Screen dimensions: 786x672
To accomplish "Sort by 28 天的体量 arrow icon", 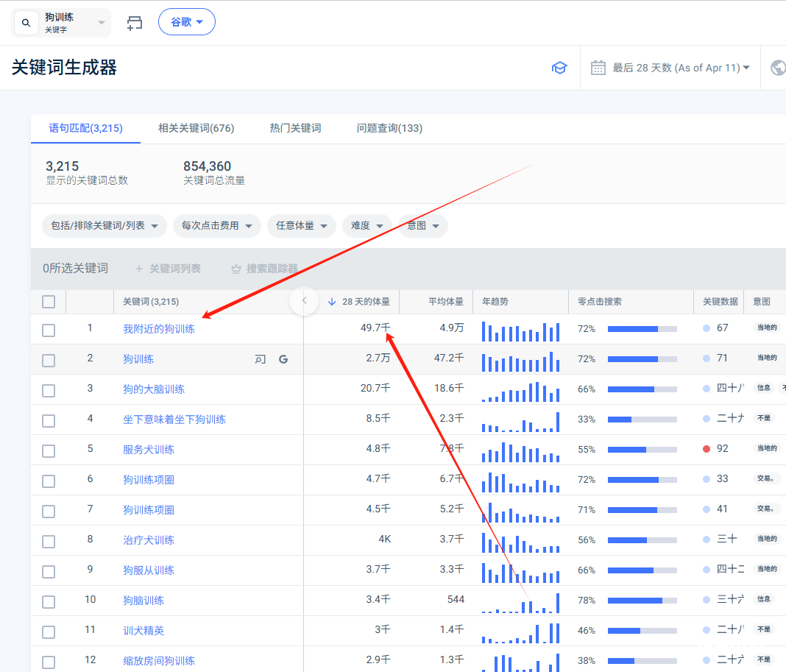I will [332, 302].
